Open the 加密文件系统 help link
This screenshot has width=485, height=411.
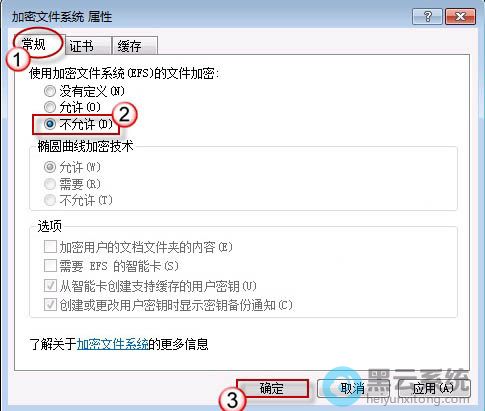tap(113, 344)
